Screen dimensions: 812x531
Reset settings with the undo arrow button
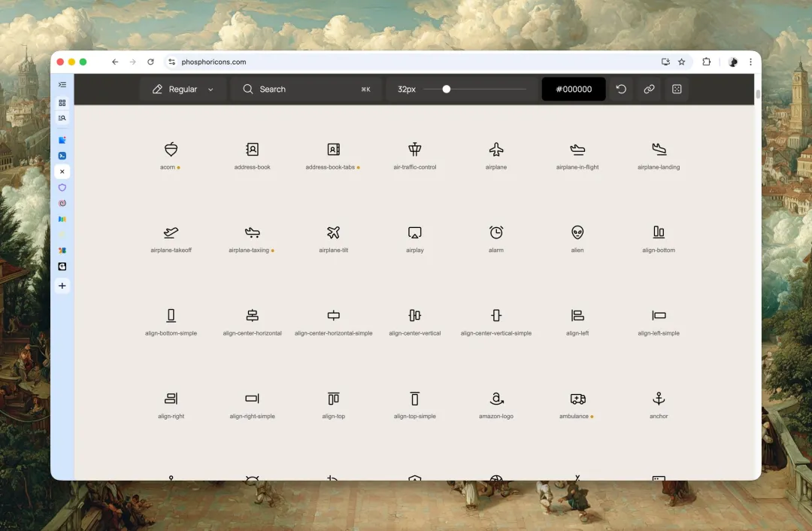[621, 89]
